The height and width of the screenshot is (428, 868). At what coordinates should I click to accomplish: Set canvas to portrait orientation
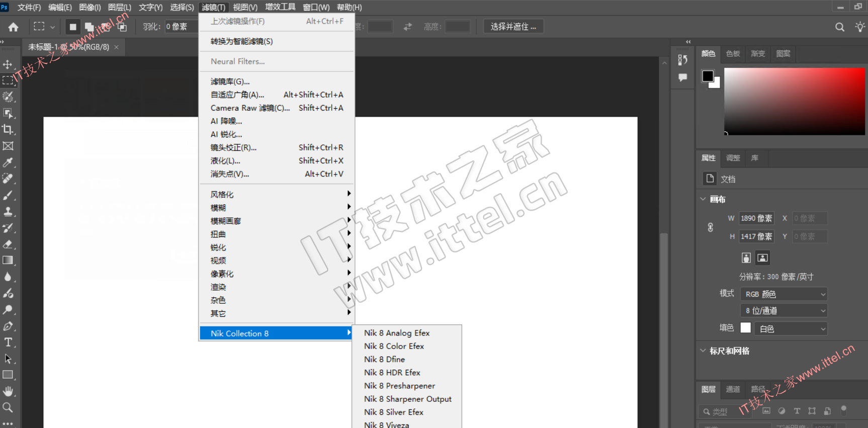click(x=746, y=258)
